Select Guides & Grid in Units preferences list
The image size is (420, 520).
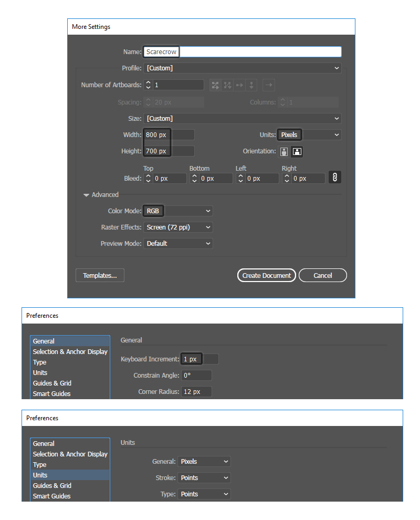click(52, 486)
